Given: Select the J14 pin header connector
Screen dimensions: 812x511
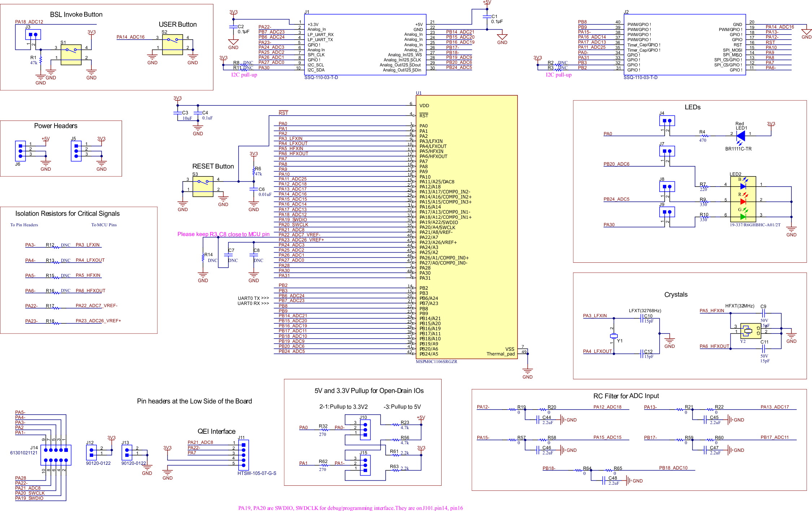Looking at the screenshot, I should 56,455.
